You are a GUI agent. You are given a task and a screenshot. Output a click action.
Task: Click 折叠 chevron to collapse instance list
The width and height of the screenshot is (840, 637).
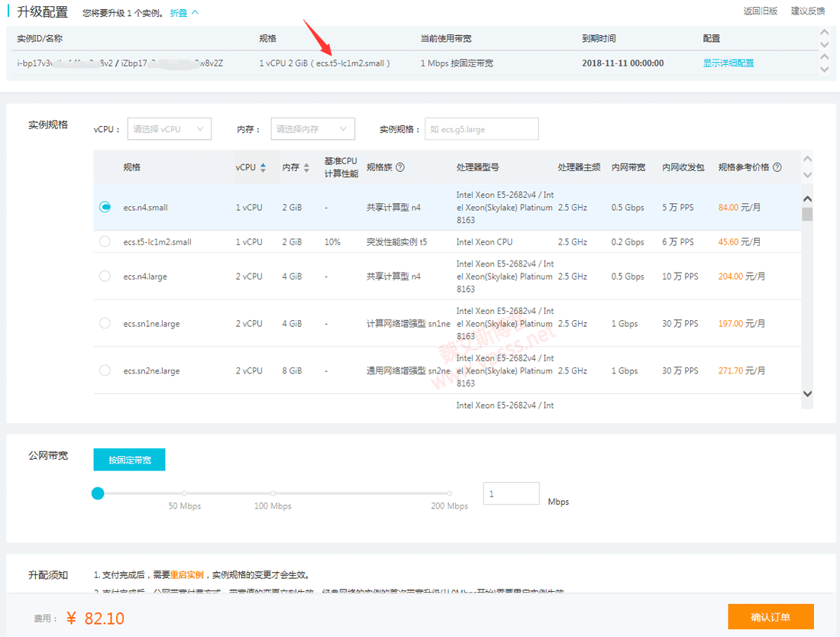[195, 13]
